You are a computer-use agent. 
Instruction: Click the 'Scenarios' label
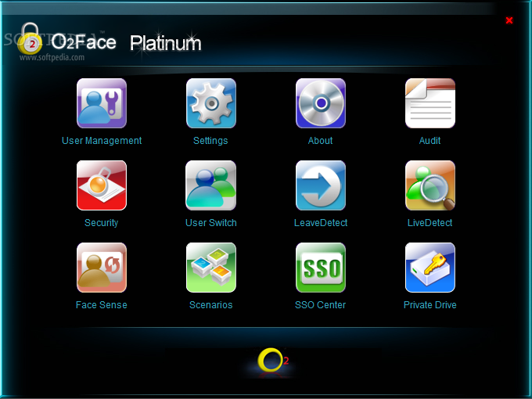coord(211,304)
